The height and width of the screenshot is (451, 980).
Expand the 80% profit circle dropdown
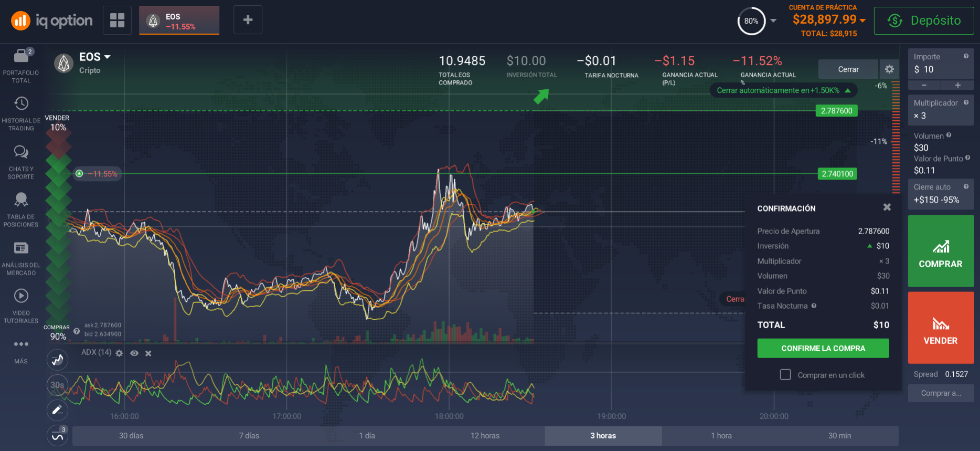tap(773, 21)
